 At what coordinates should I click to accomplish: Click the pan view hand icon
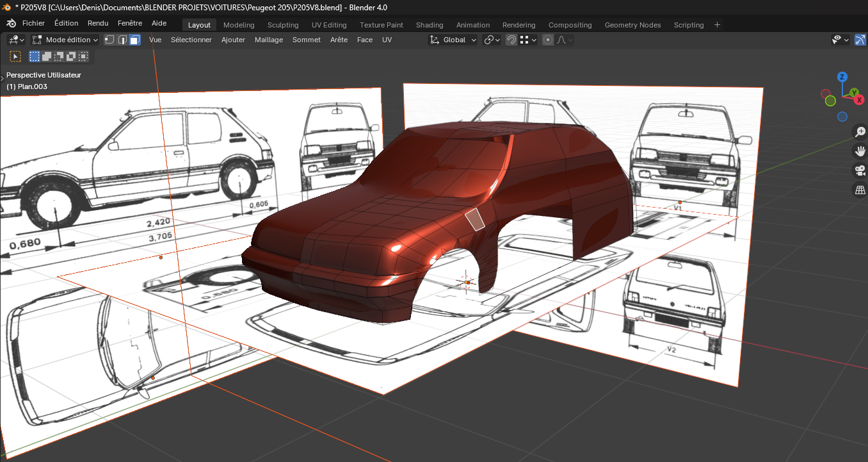point(860,151)
